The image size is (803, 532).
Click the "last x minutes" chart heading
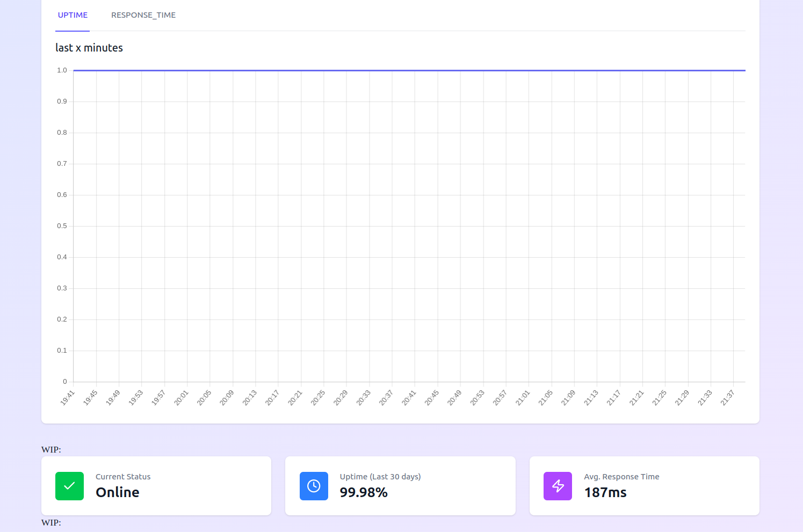point(89,48)
